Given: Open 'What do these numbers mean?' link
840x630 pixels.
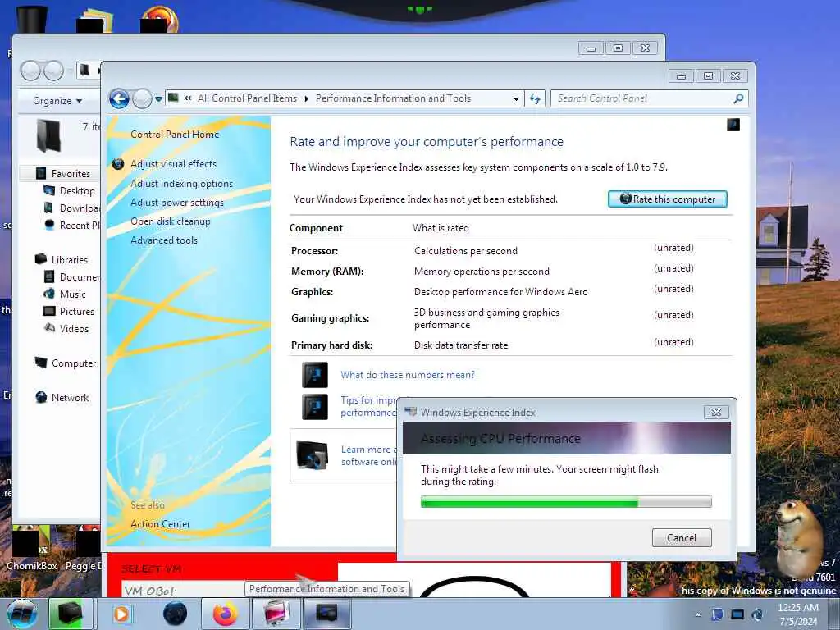Looking at the screenshot, I should [408, 375].
